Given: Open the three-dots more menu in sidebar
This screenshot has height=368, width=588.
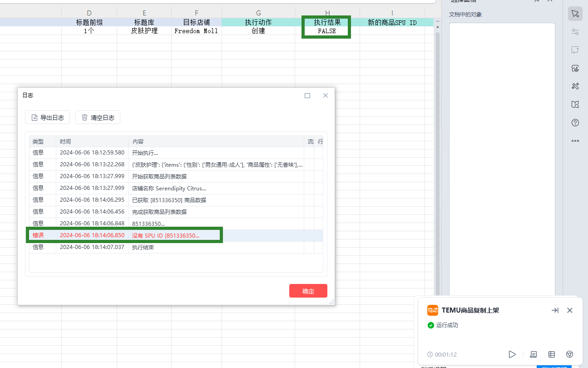Looking at the screenshot, I should tap(575, 141).
